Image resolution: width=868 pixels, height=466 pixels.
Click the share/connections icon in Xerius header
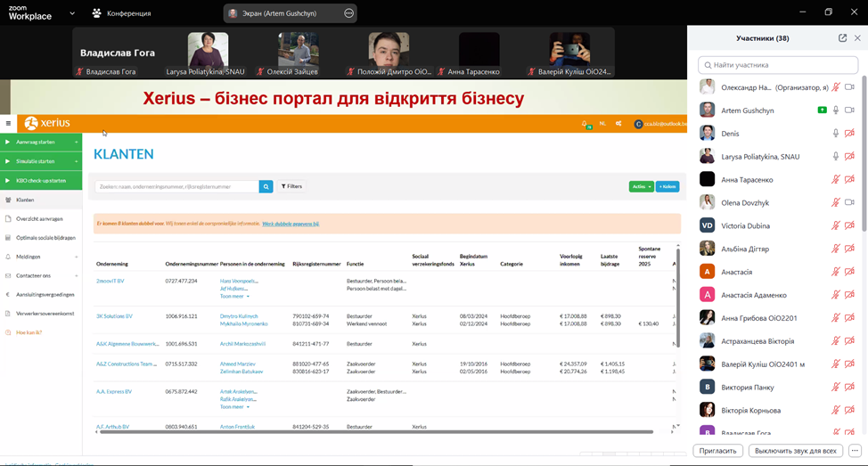pyautogui.click(x=618, y=124)
